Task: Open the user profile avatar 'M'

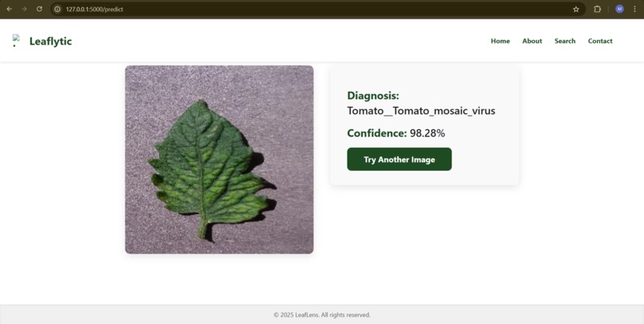Action: [x=619, y=9]
